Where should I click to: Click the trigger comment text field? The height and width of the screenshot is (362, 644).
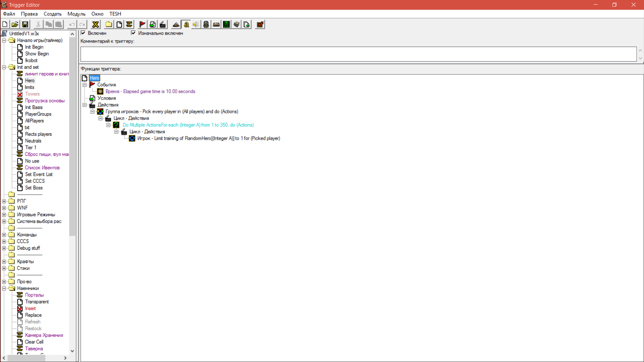click(359, 54)
